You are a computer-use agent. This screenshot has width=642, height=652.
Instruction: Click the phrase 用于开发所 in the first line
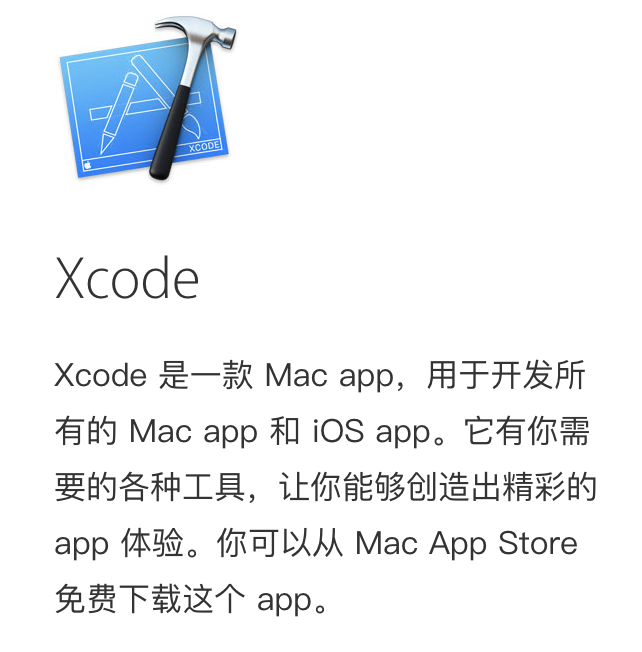(x=506, y=375)
